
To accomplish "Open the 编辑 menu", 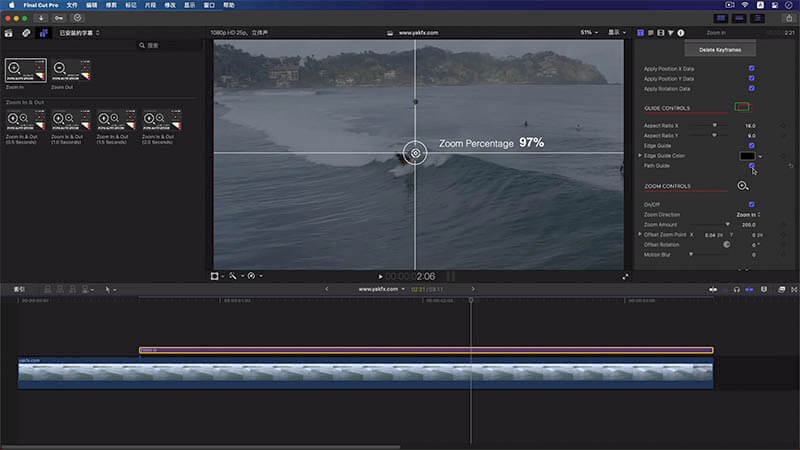I will 92,5.
